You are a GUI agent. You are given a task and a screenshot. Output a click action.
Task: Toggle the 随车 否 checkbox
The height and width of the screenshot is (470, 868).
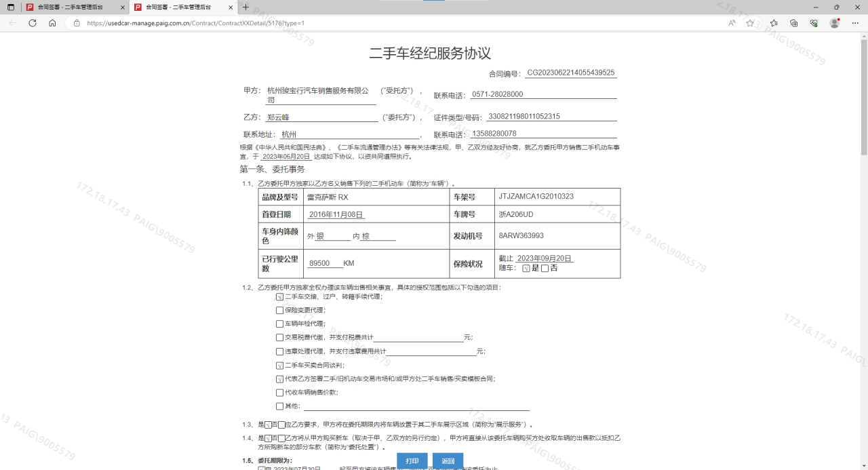click(x=545, y=268)
